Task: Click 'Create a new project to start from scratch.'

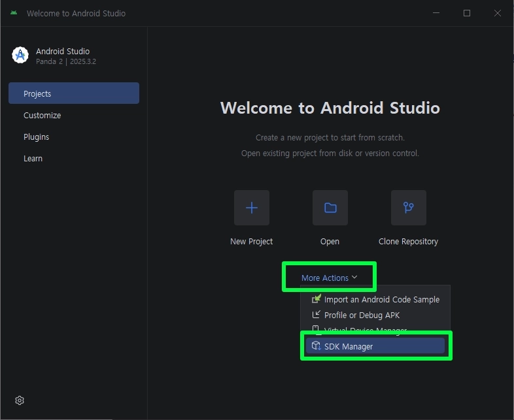Action: pyautogui.click(x=330, y=137)
